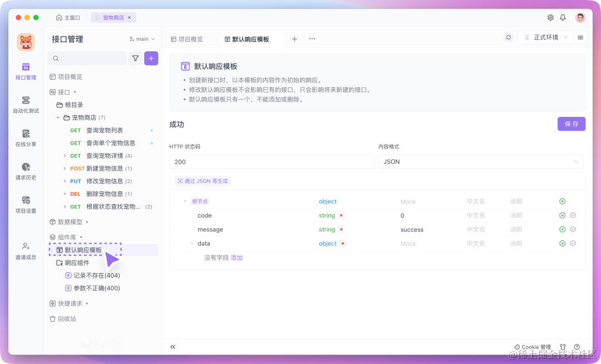Open 在线分享 sidebar section
The image size is (601, 364).
click(26, 139)
